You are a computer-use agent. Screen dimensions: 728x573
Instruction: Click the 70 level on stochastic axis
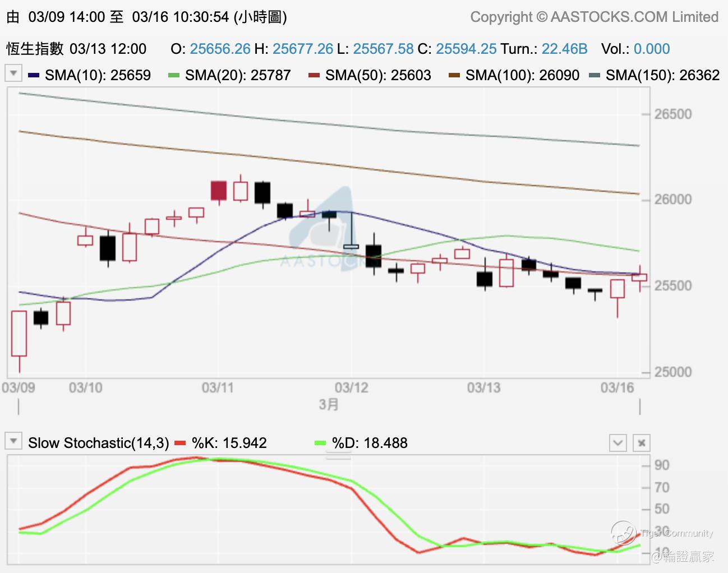click(662, 487)
